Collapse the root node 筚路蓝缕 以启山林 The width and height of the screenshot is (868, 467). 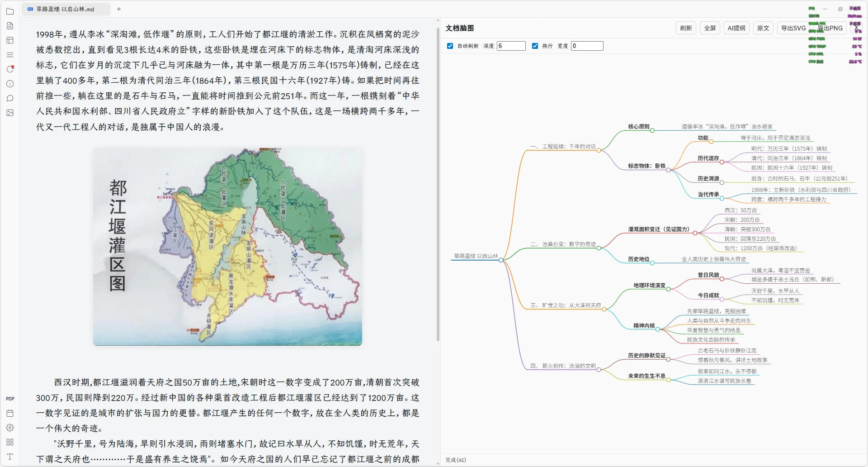tap(501, 260)
